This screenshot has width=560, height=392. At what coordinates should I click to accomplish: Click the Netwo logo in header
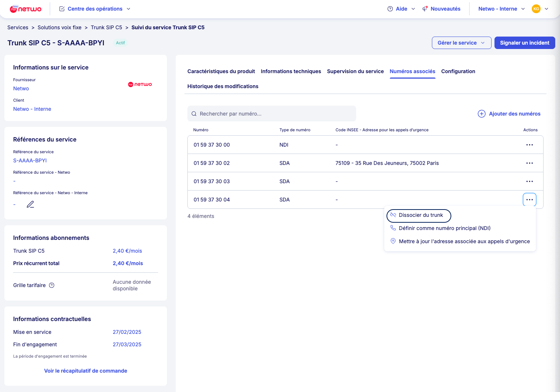coord(26,9)
